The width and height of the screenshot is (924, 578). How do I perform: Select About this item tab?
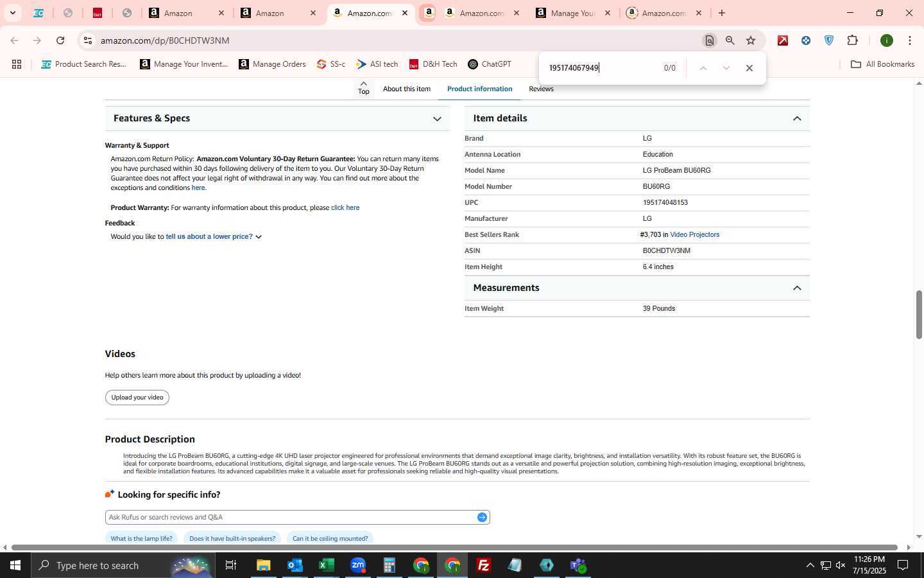click(x=407, y=89)
